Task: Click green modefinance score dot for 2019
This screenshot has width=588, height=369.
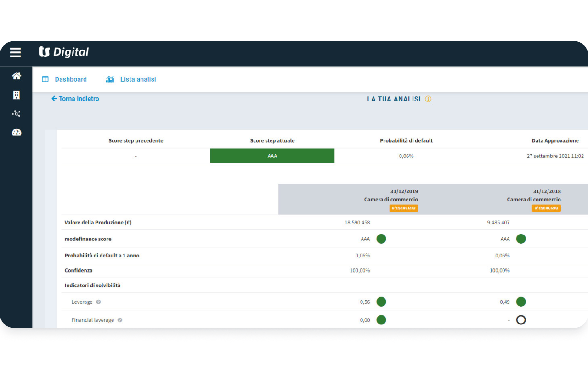Action: tap(381, 239)
